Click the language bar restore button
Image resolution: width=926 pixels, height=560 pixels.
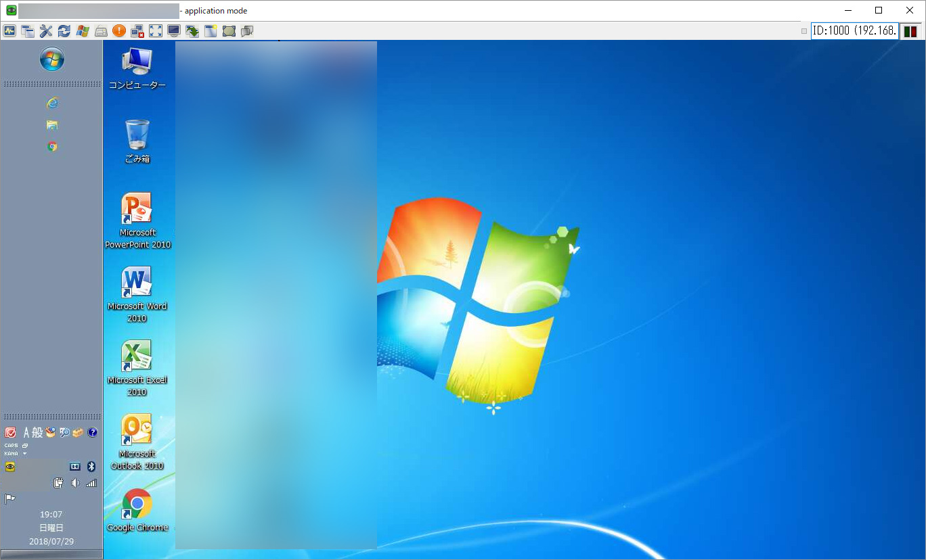point(25,446)
